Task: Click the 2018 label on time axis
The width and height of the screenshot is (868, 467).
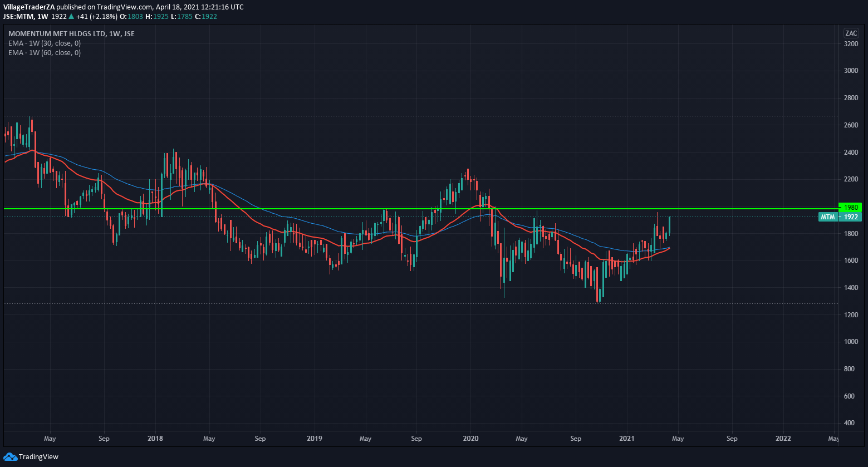Action: pyautogui.click(x=155, y=439)
